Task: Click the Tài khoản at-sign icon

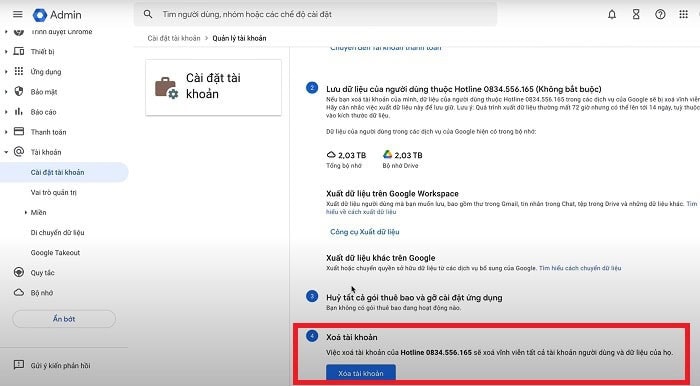Action: tap(19, 152)
